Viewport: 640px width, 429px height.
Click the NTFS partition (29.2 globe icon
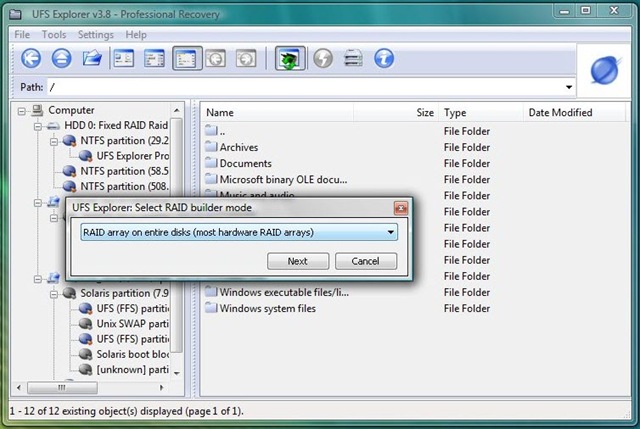point(69,141)
